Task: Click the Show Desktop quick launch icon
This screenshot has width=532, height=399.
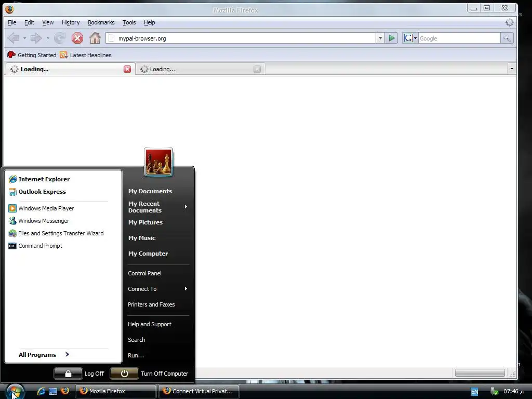Action: coord(53,391)
